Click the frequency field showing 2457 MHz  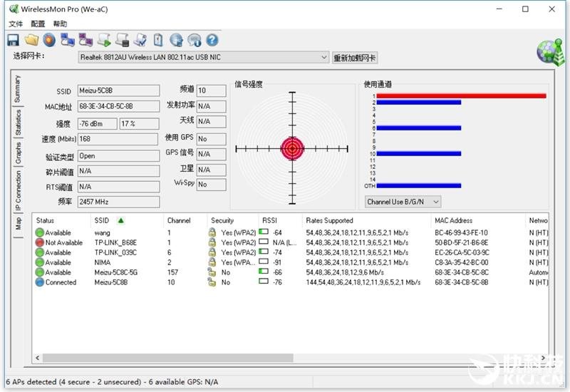pos(118,202)
